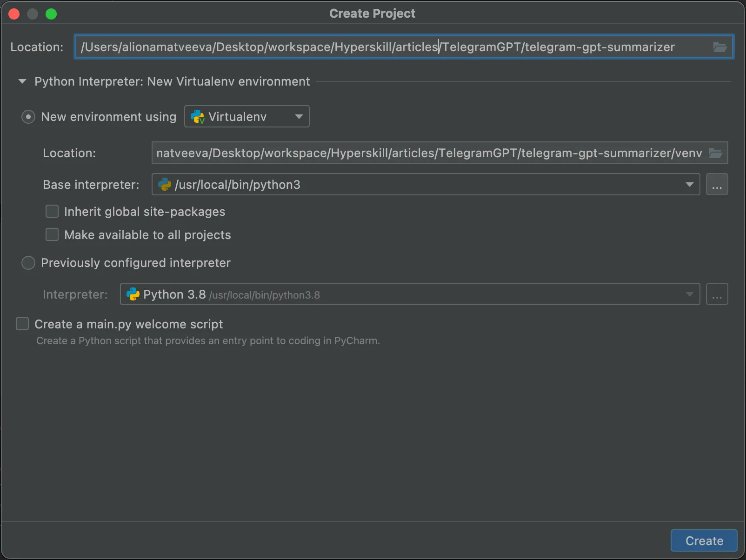Open folder browser for project Location

point(720,47)
